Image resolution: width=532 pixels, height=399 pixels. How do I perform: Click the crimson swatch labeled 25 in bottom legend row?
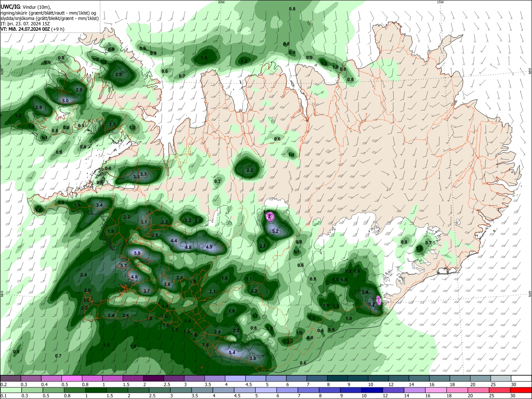(x=500, y=390)
